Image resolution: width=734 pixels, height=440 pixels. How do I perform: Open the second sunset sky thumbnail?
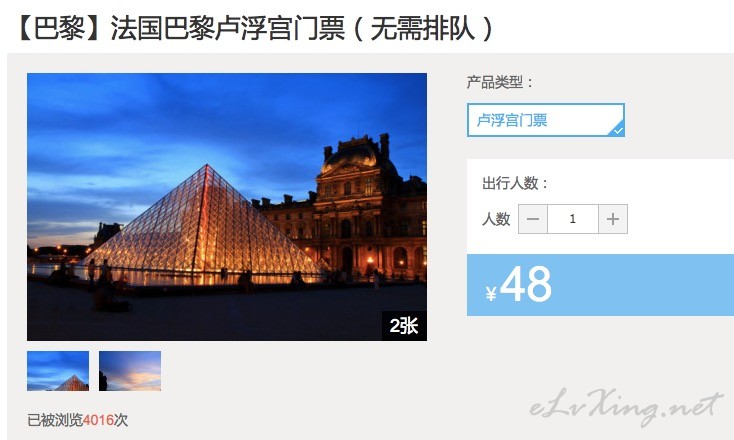[130, 371]
